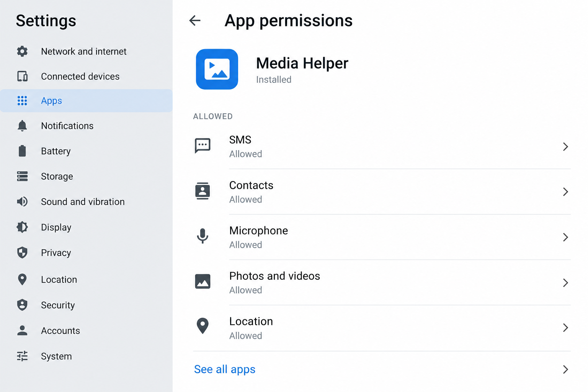Open the See all apps link
This screenshot has height=392, width=588.
225,369
